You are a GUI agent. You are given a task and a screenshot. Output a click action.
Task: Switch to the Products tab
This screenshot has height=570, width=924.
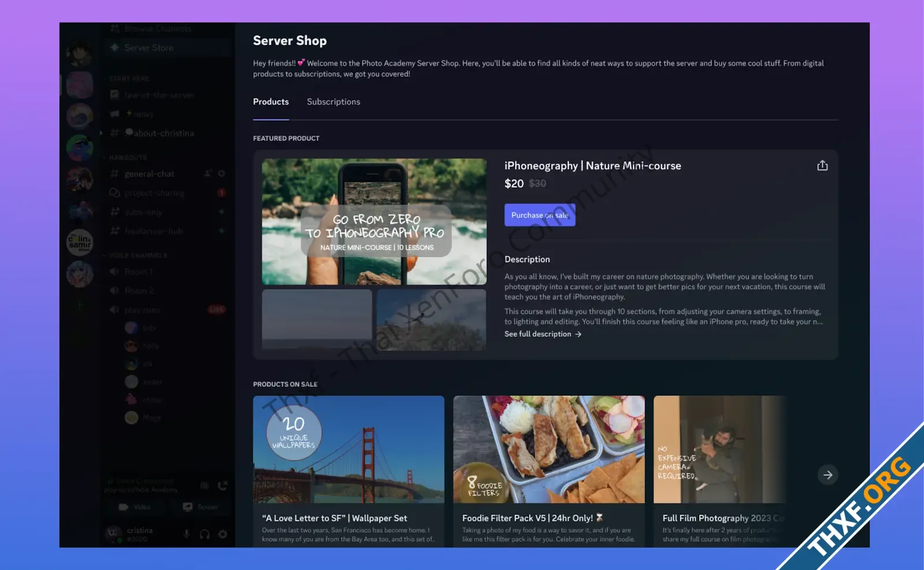coord(271,102)
